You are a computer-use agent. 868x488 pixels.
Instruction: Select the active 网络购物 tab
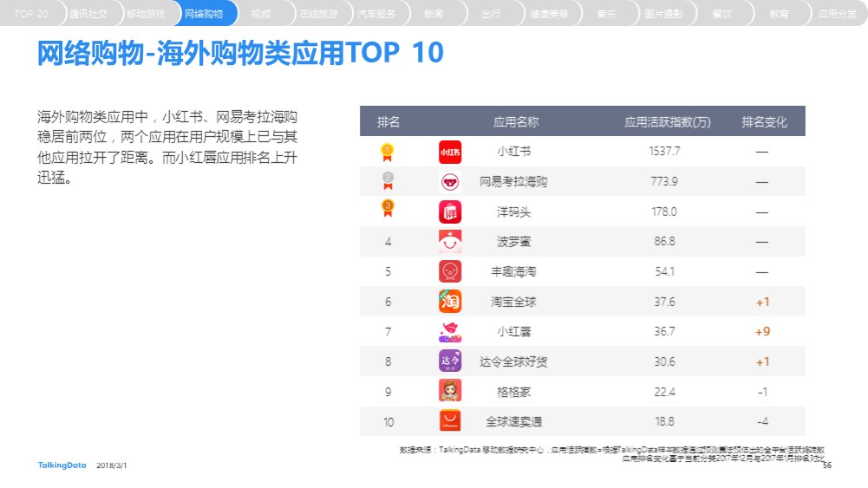pos(204,13)
